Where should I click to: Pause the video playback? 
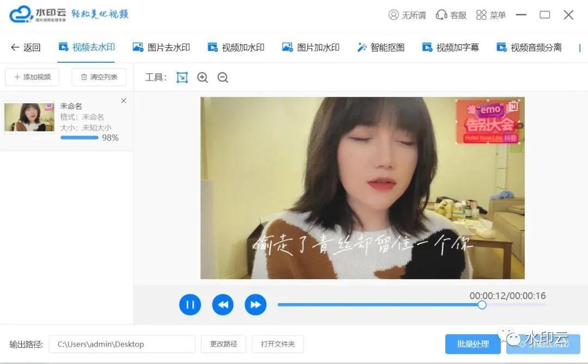190,304
